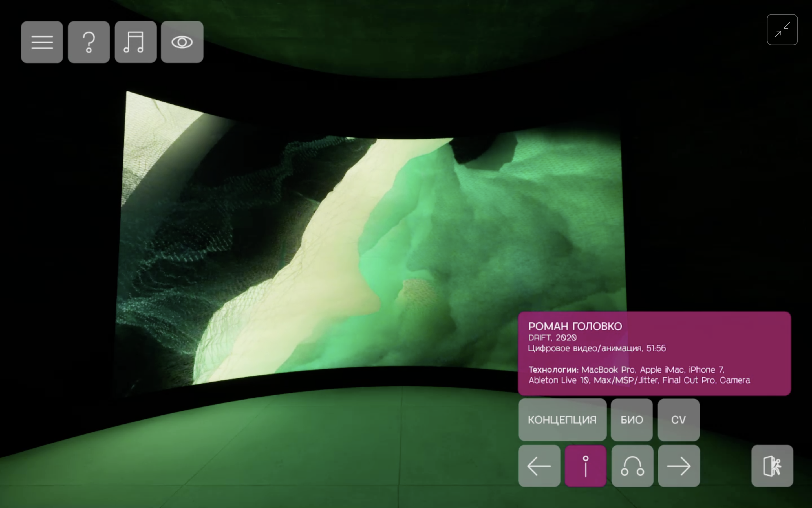Open the audio guide headphones icon
The image size is (812, 508).
[632, 466]
